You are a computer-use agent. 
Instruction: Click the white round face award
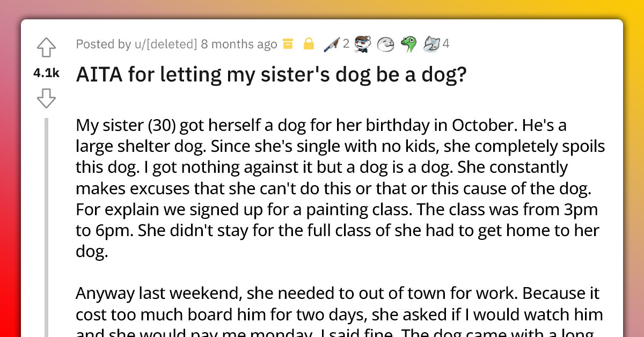pos(384,44)
